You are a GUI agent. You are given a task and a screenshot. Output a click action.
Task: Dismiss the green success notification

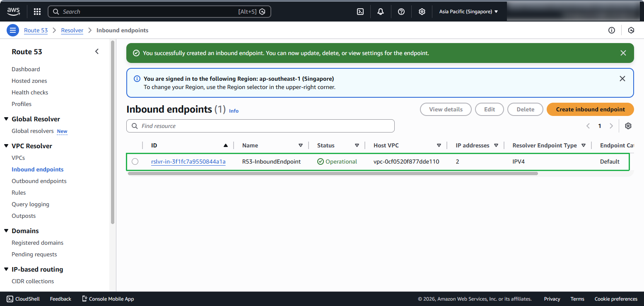pyautogui.click(x=623, y=53)
